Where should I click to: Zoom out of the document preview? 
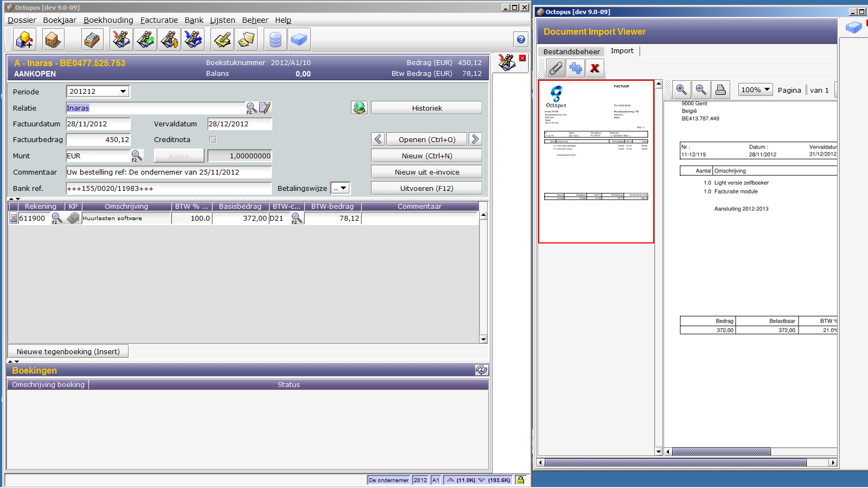click(x=701, y=90)
